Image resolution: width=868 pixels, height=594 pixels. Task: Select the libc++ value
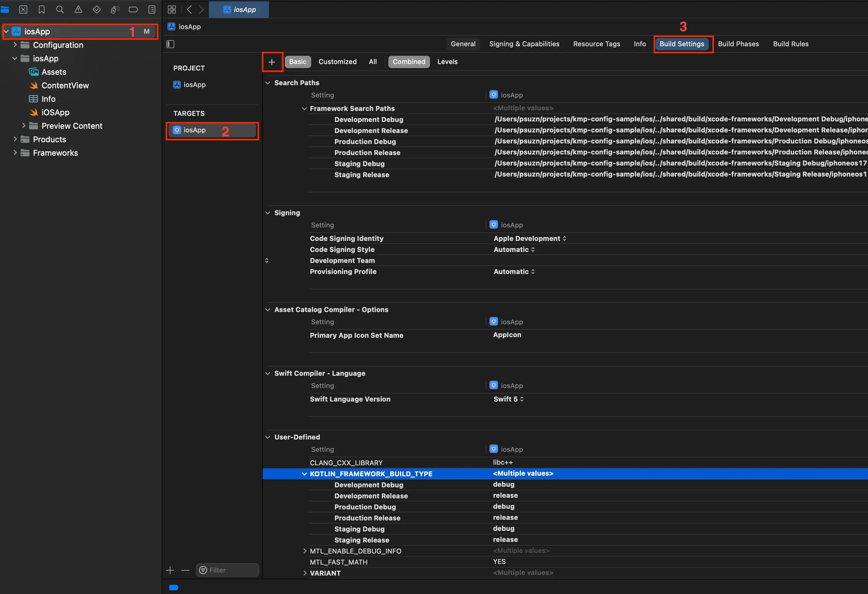(503, 463)
